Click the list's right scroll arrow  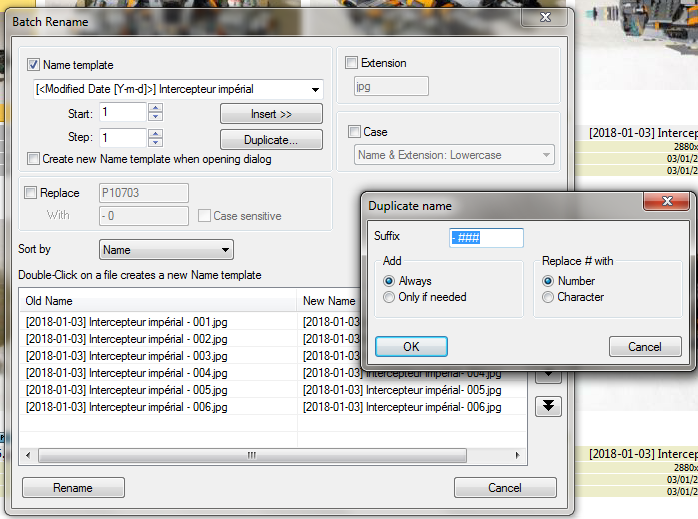click(517, 455)
